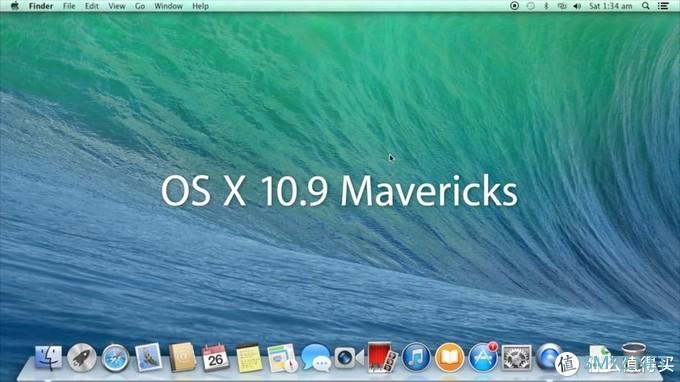Image resolution: width=680 pixels, height=382 pixels.
Task: Launch Launchpad rocket icon in dock
Action: tap(82, 358)
